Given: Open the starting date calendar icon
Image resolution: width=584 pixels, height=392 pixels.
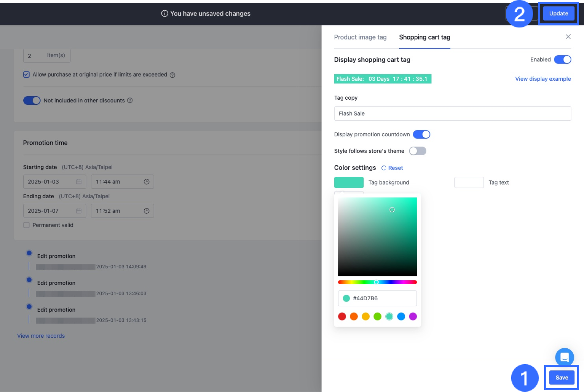Looking at the screenshot, I should pos(79,182).
